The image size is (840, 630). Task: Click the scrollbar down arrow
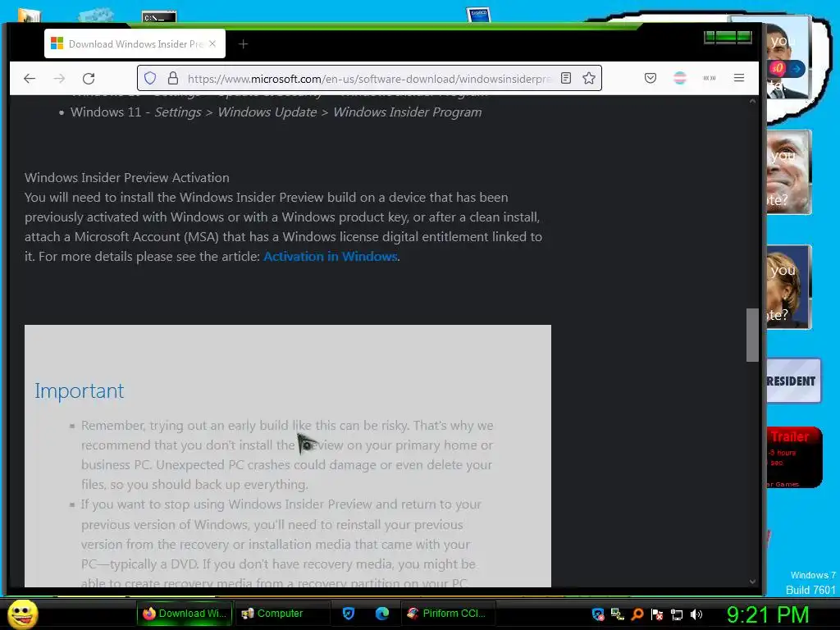pos(752,582)
